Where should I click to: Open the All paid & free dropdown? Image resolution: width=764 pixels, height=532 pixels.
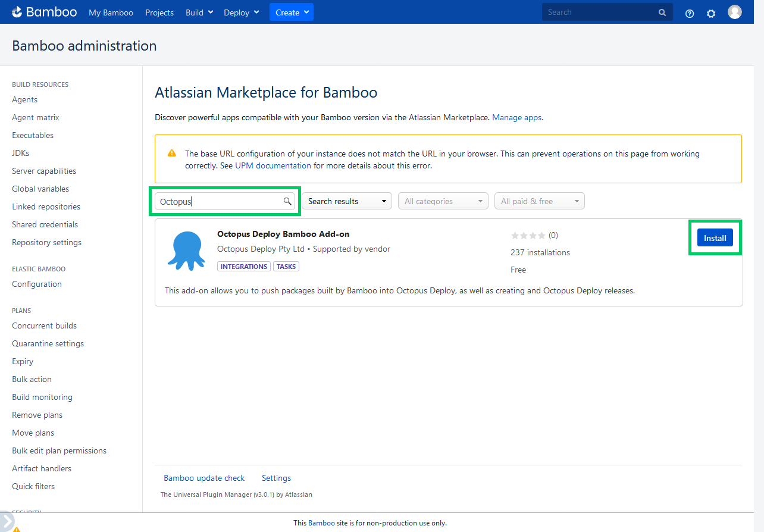coord(540,201)
